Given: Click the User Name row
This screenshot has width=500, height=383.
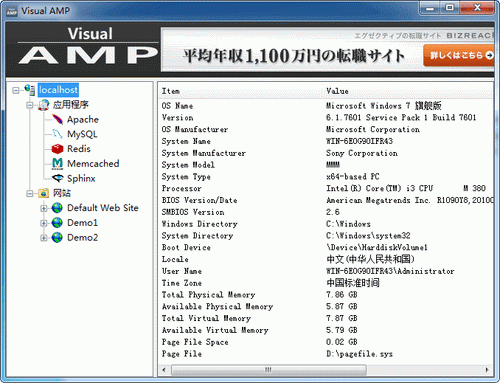Looking at the screenshot, I should point(325,271).
